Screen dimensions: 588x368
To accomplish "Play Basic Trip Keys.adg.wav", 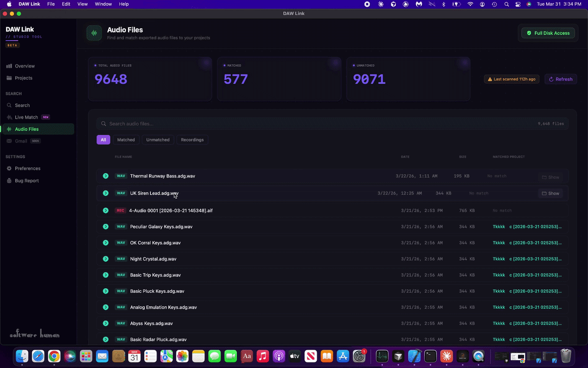I will [x=106, y=275].
